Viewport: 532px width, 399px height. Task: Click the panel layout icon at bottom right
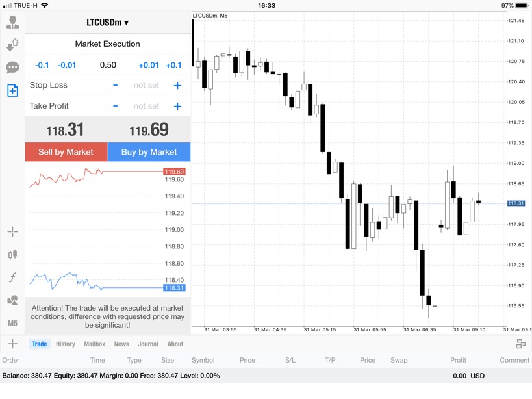coord(520,344)
